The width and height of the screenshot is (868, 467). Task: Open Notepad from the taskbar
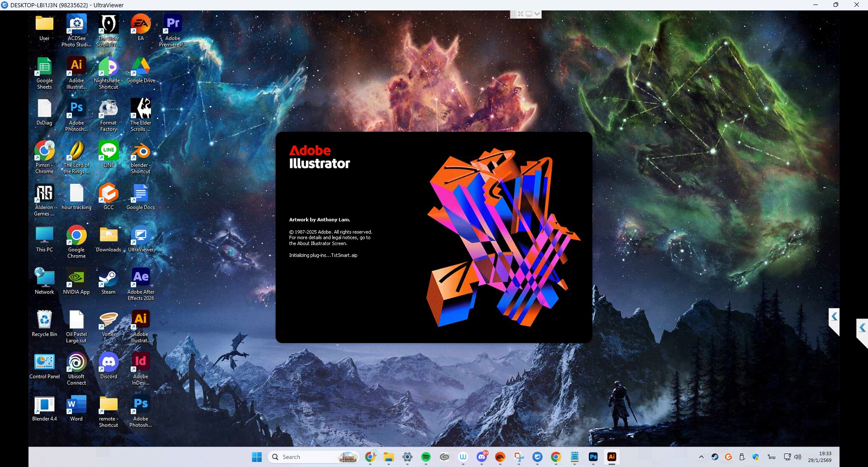pyautogui.click(x=575, y=457)
